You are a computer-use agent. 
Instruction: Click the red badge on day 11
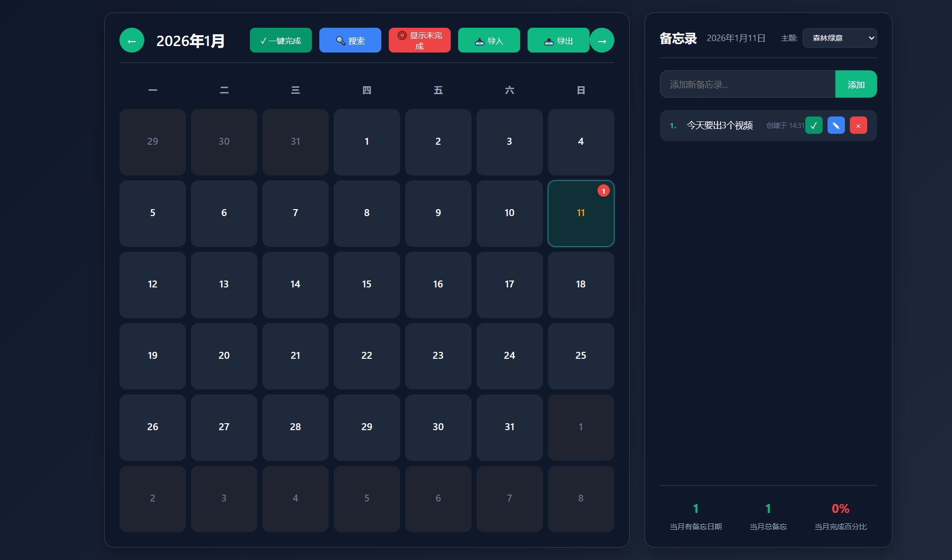(x=603, y=191)
